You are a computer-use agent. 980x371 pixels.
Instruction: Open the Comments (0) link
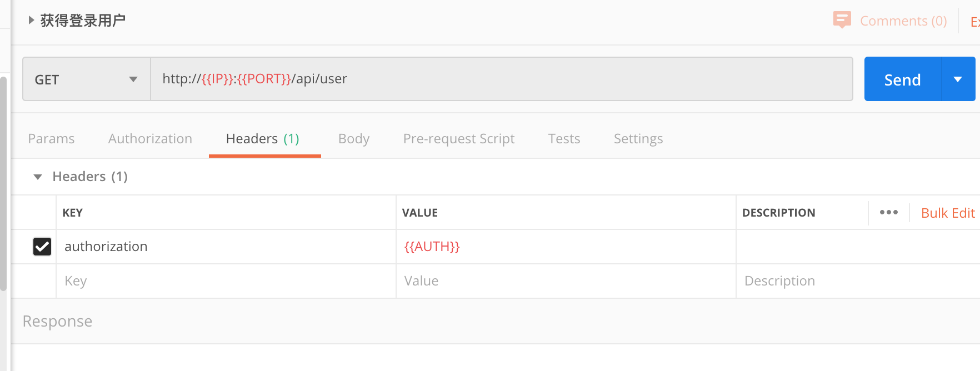[903, 21]
